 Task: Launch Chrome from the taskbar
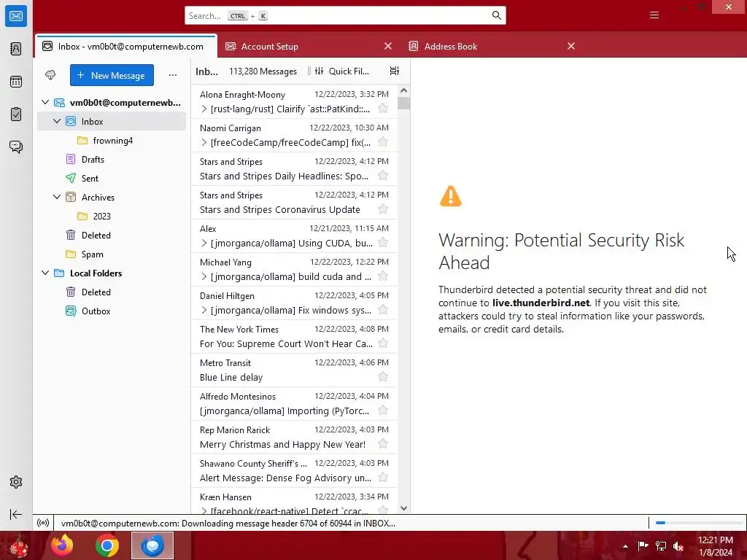(x=107, y=545)
